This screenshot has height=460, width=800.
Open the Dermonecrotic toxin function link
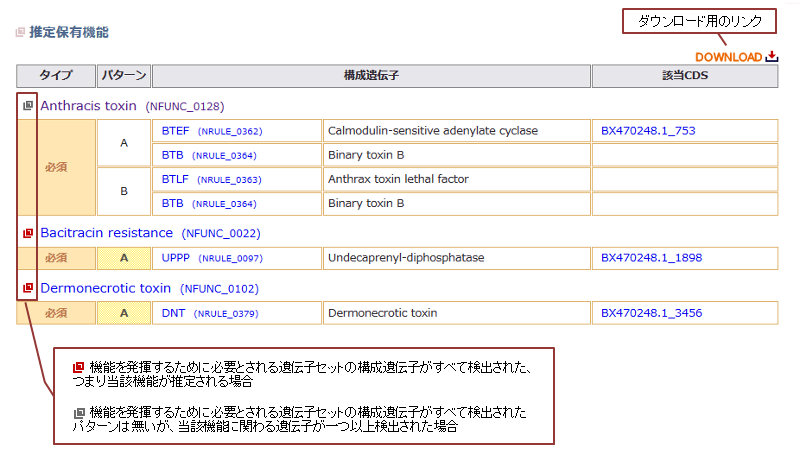[106, 288]
